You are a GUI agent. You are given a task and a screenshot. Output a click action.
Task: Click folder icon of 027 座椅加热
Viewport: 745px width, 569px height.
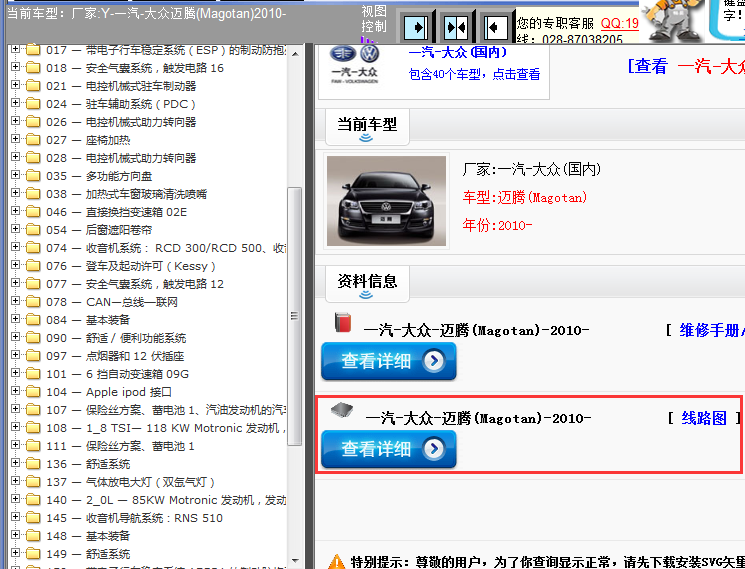tap(33, 140)
